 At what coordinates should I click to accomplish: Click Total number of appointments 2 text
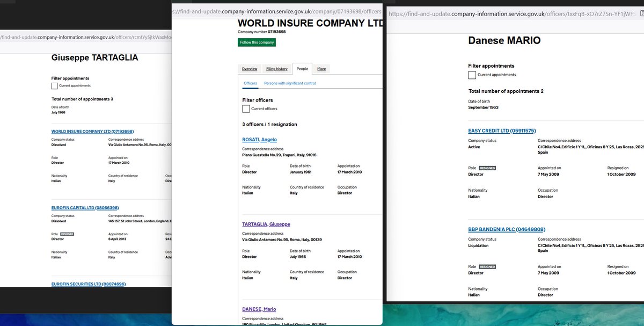[x=506, y=91]
